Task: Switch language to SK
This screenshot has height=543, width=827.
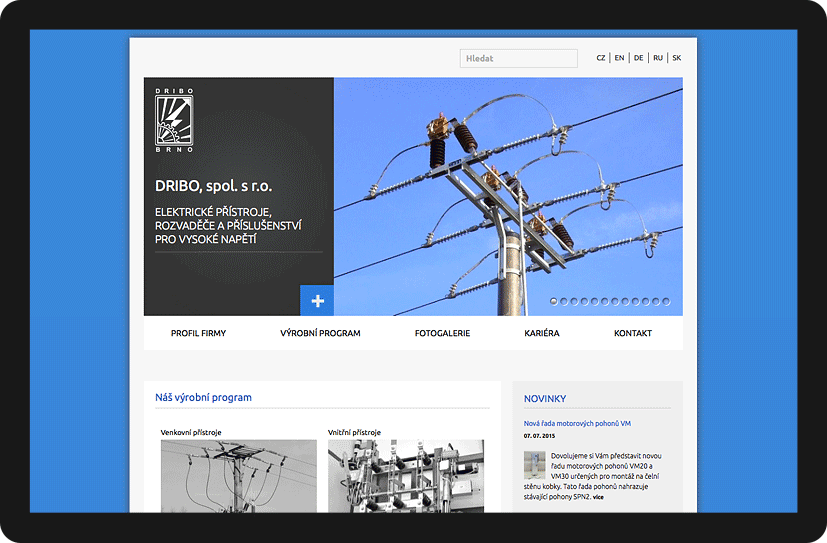Action: tap(677, 58)
